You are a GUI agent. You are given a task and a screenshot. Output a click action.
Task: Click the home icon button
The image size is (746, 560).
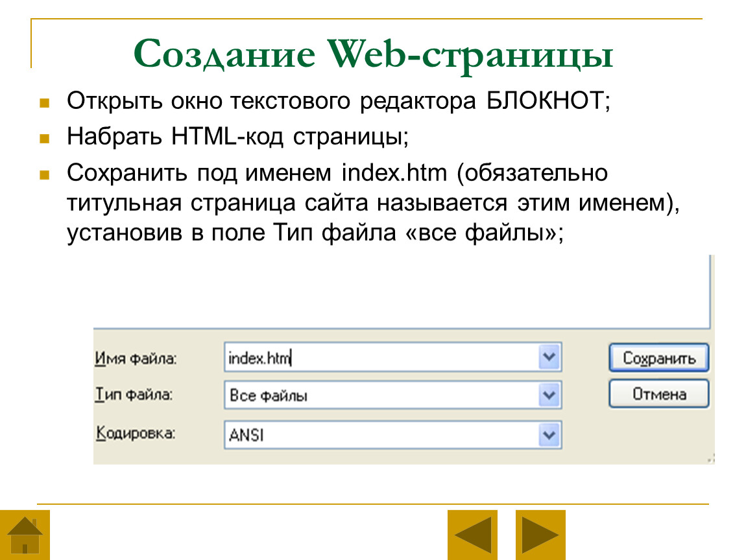point(24,535)
